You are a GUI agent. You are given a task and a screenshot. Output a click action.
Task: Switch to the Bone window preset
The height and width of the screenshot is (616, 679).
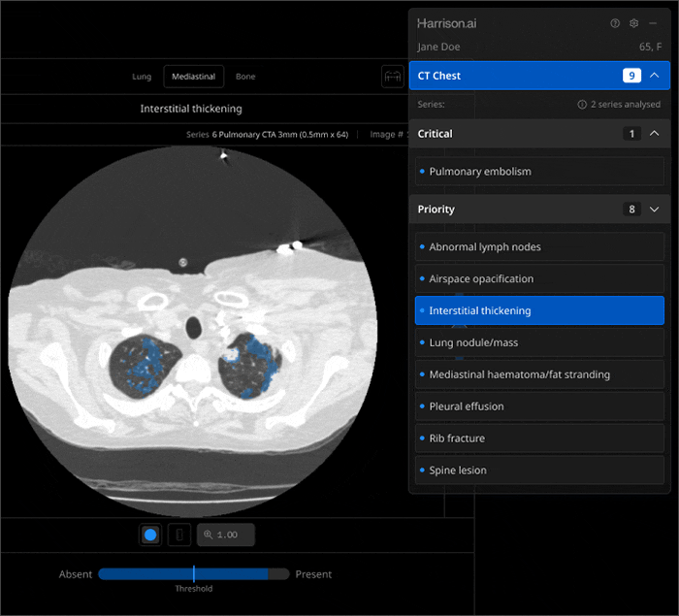click(245, 77)
